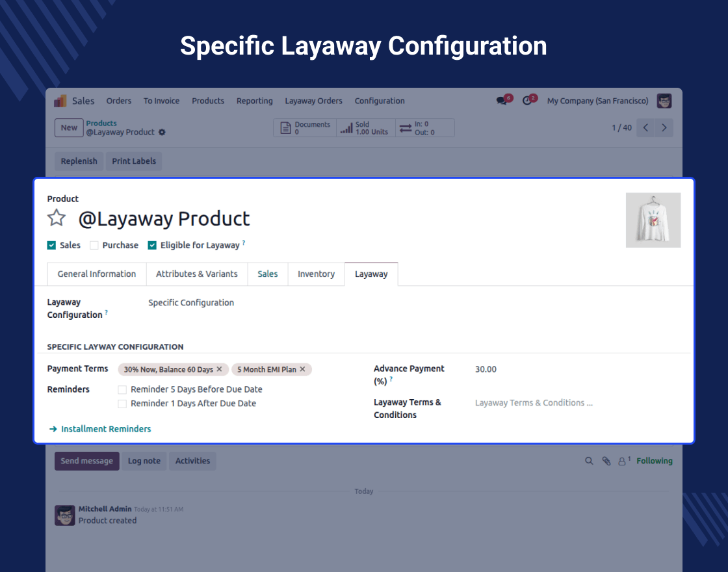Click Send message button
The image size is (728, 572).
click(87, 461)
